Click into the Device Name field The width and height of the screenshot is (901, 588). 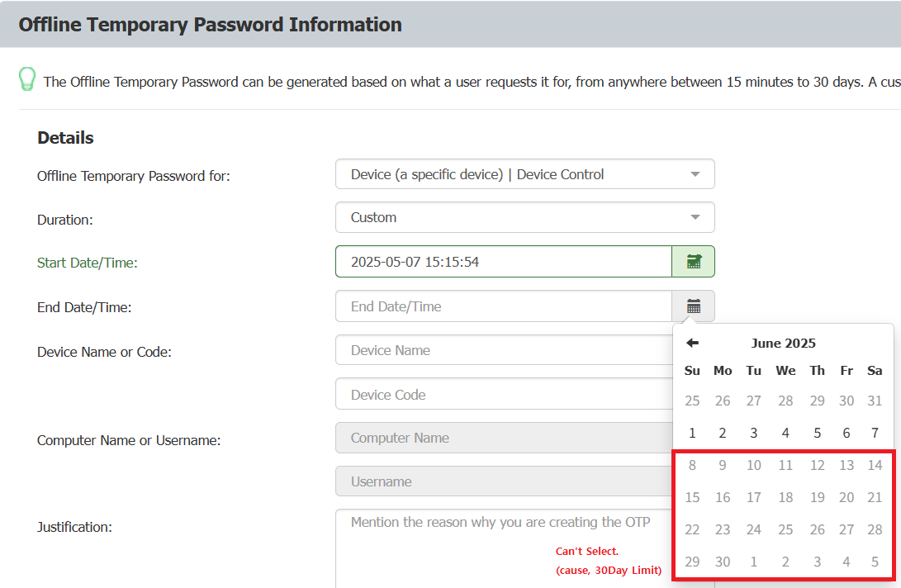point(504,350)
